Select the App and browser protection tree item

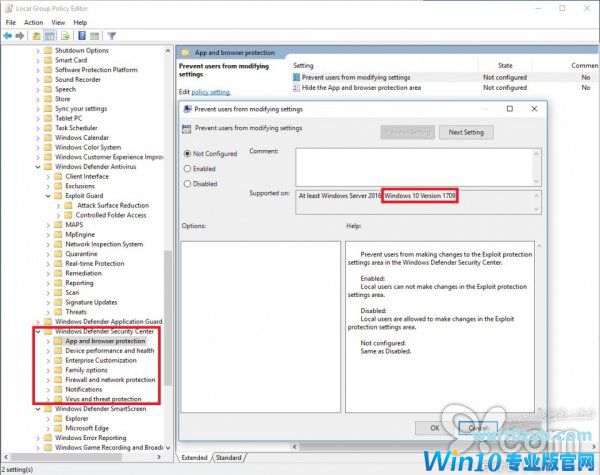[105, 341]
